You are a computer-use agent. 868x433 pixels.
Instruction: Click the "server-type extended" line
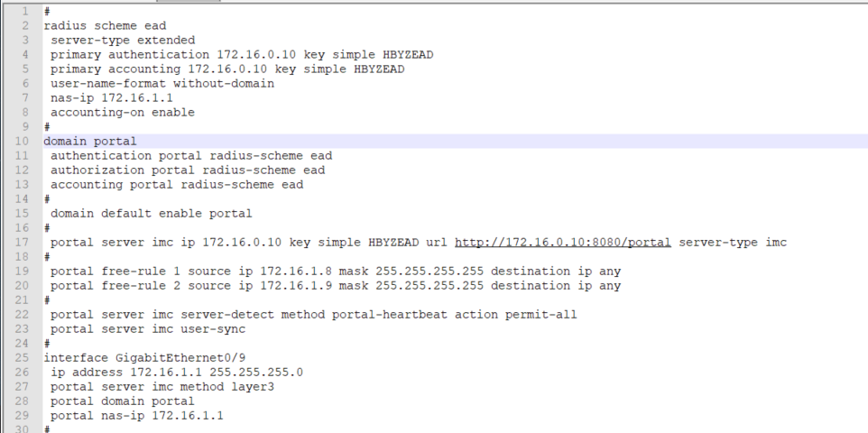point(122,41)
